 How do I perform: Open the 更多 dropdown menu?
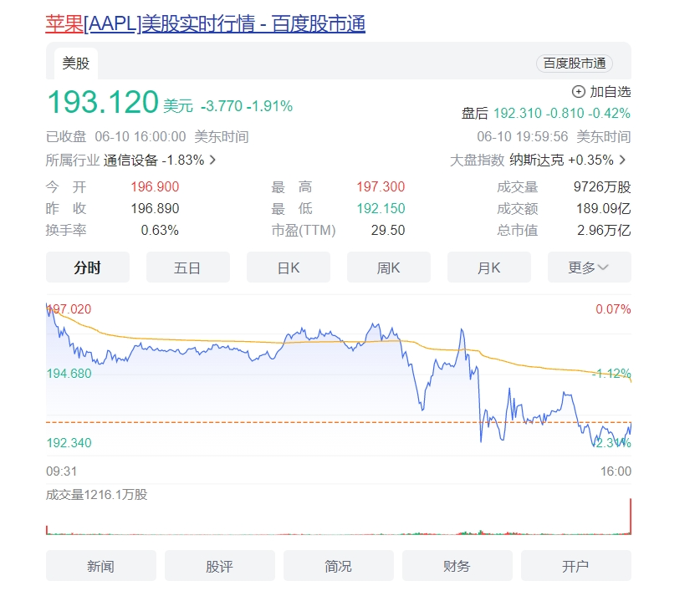(590, 267)
